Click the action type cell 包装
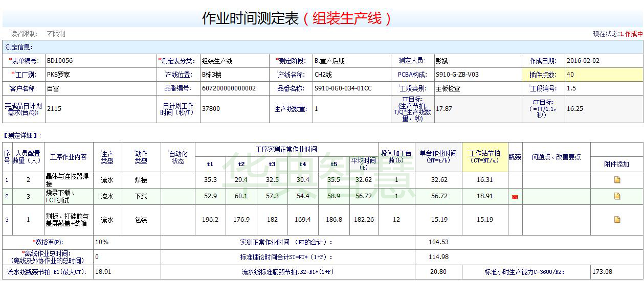 pos(141,220)
